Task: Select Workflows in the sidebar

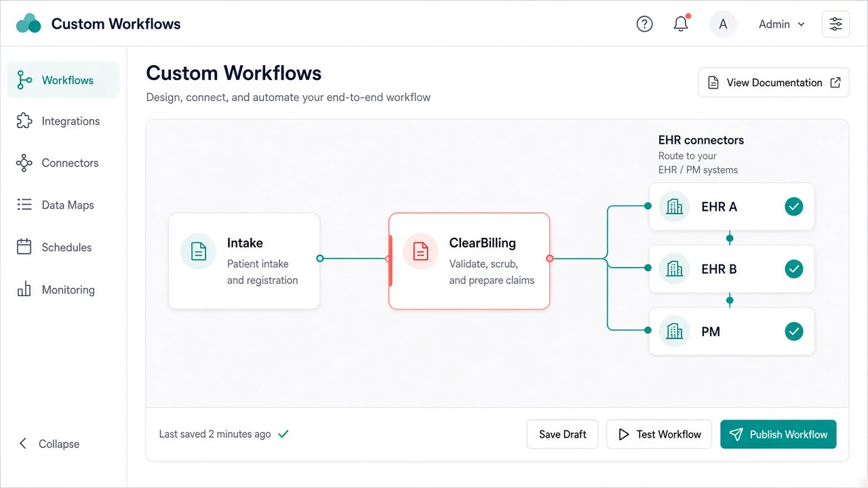Action: [64, 80]
